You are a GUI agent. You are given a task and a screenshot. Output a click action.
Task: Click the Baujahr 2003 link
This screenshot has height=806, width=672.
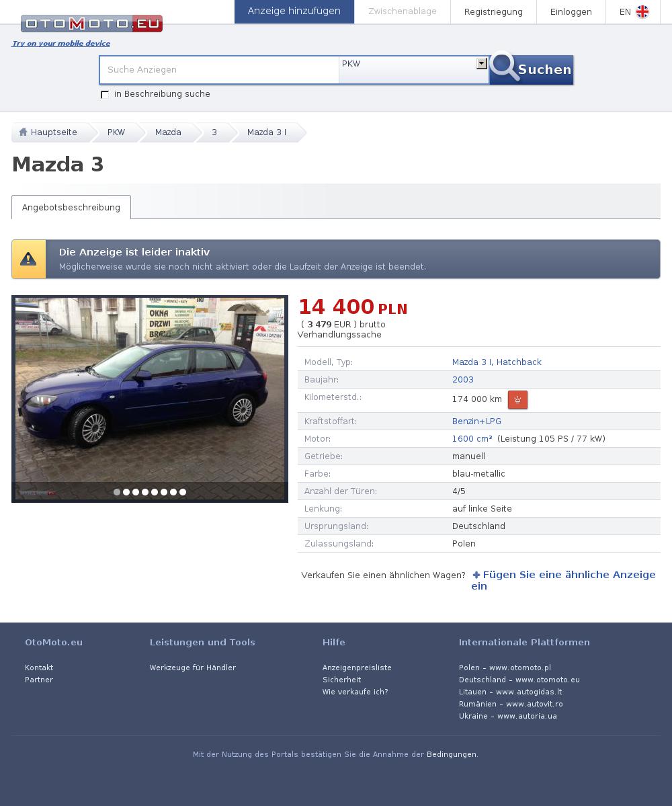pos(463,379)
